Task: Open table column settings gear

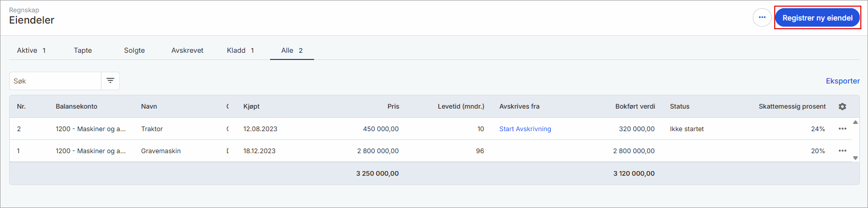Action: point(842,107)
